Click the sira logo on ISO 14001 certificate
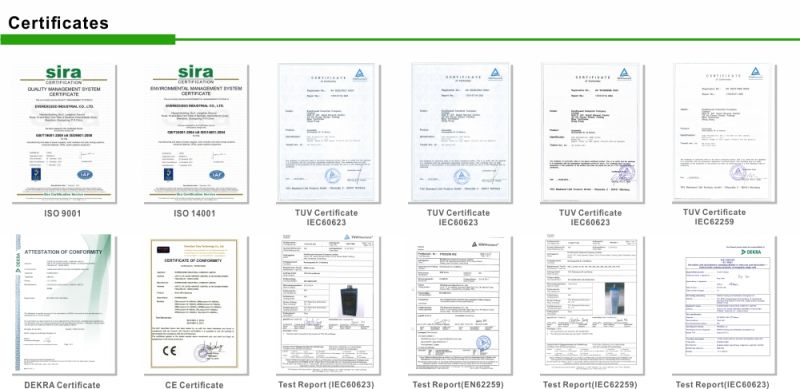Image resolution: width=800 pixels, height=389 pixels. pyautogui.click(x=195, y=72)
